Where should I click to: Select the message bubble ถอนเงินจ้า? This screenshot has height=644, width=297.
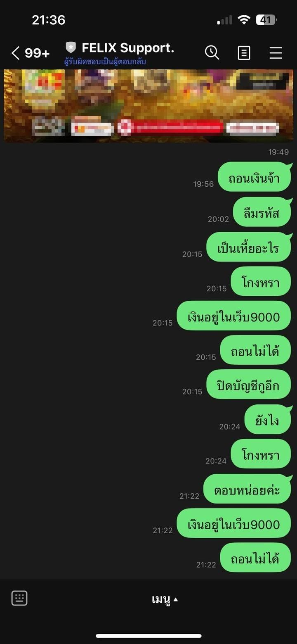[x=255, y=177]
